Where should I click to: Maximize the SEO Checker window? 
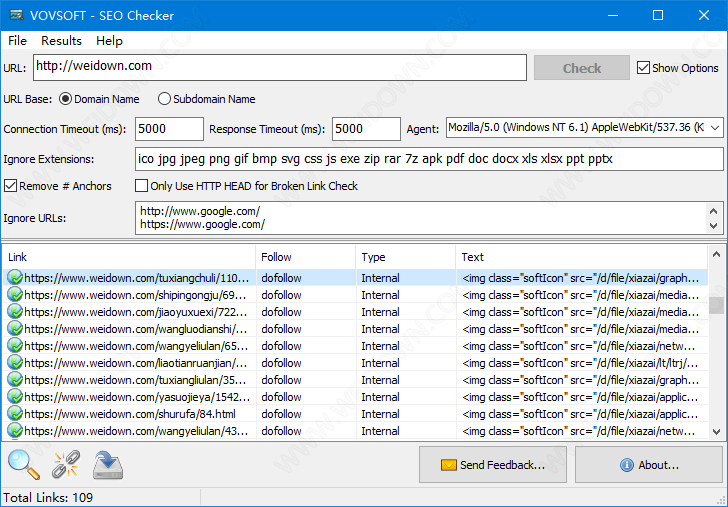pyautogui.click(x=658, y=15)
